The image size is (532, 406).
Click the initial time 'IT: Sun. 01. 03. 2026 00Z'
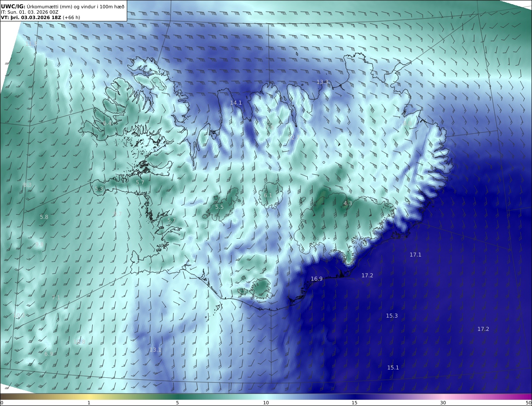tap(30, 12)
